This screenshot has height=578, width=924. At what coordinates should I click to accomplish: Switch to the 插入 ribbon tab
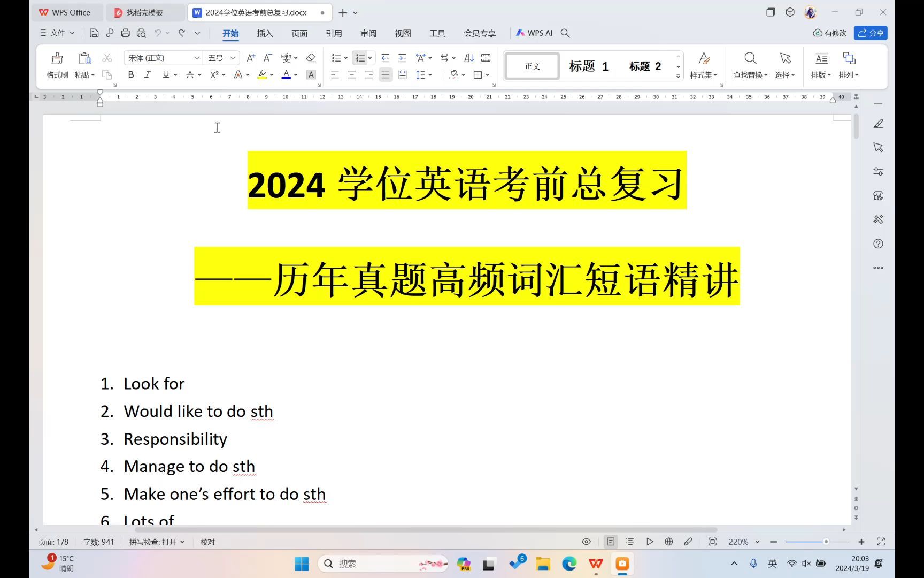pyautogui.click(x=265, y=33)
